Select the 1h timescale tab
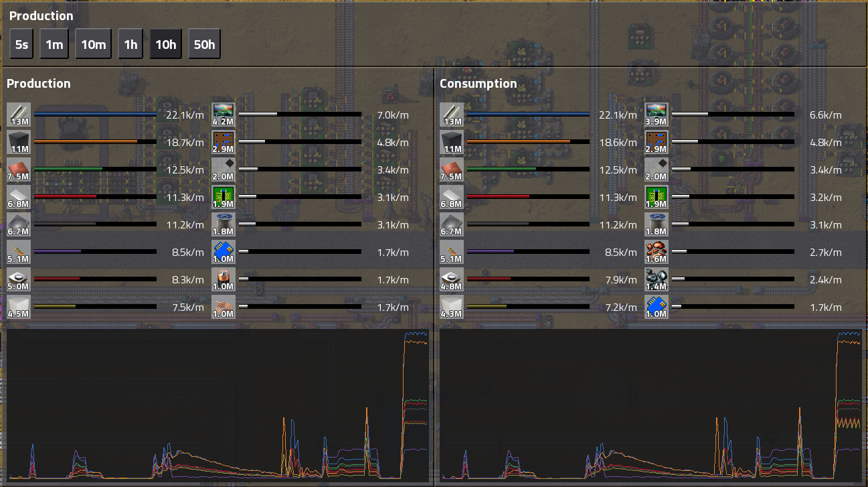Viewport: 868px width, 487px height. tap(131, 44)
